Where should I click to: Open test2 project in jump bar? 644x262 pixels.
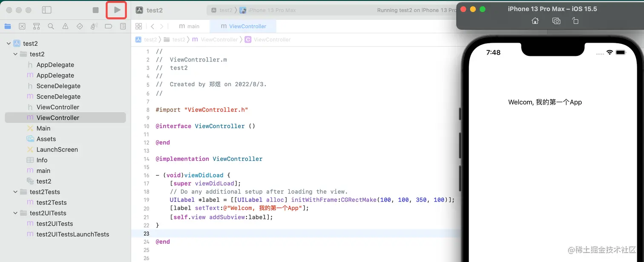pyautogui.click(x=146, y=39)
